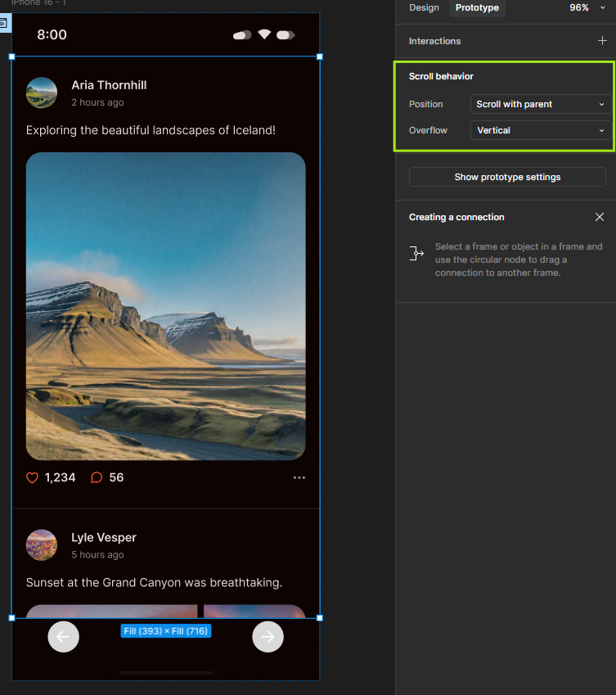The image size is (616, 695).
Task: Select Lyle Vesper's avatar image
Action: 42,545
